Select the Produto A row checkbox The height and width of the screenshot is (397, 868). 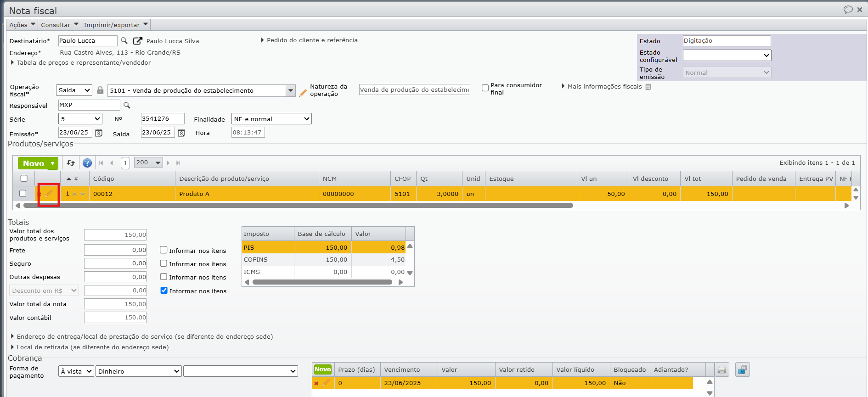pos(23,194)
